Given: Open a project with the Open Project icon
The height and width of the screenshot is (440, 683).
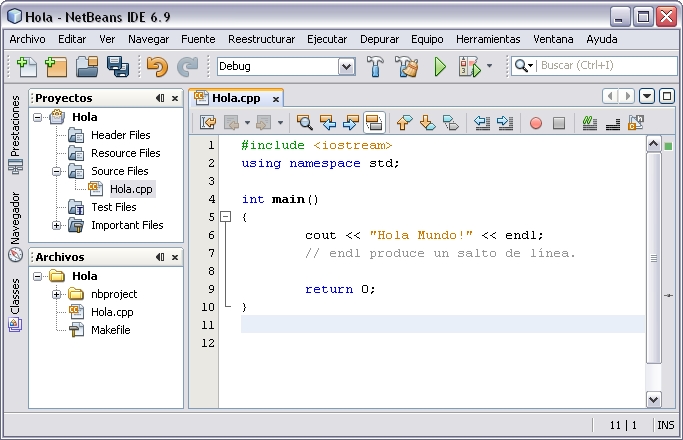Looking at the screenshot, I should click(x=87, y=67).
